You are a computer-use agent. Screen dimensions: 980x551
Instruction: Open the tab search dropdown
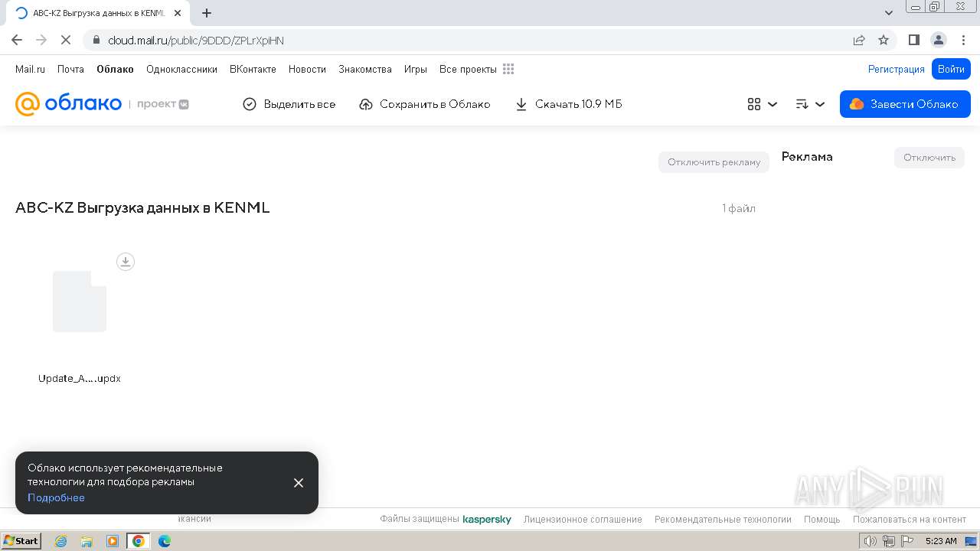tap(889, 13)
